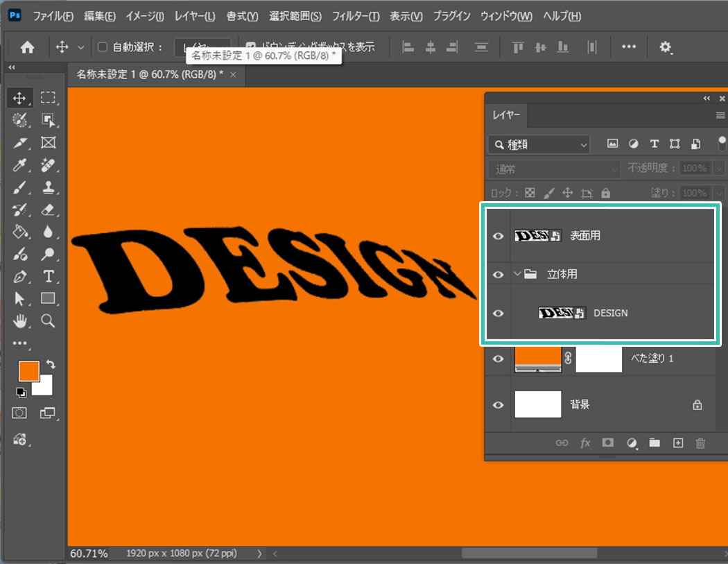Open the 種類 layer filter dropdown
The width and height of the screenshot is (728, 564).
pos(539,144)
